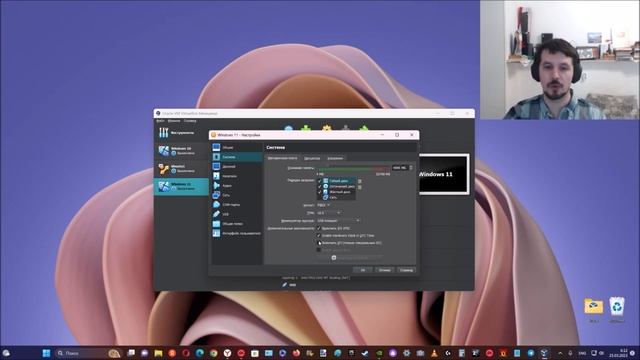The image size is (640, 360).
Task: Click Cancel (Отмена) in the settings dialog
Action: [x=384, y=270]
